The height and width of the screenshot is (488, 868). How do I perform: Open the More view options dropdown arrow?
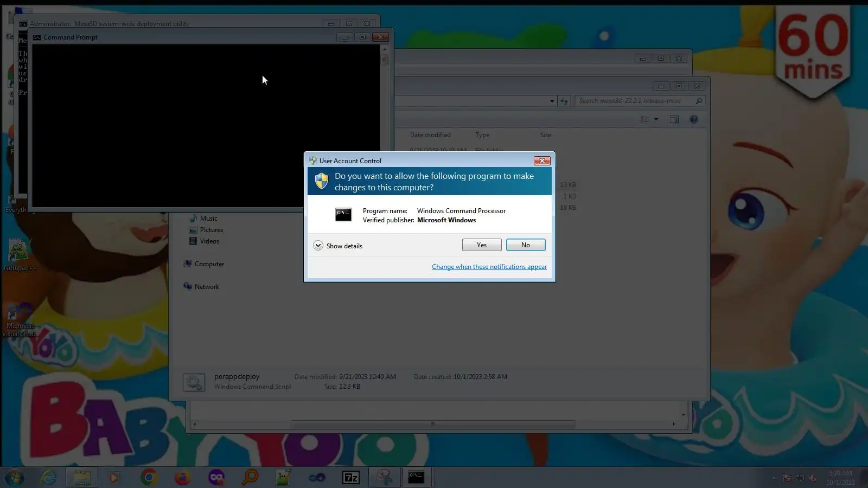point(656,119)
